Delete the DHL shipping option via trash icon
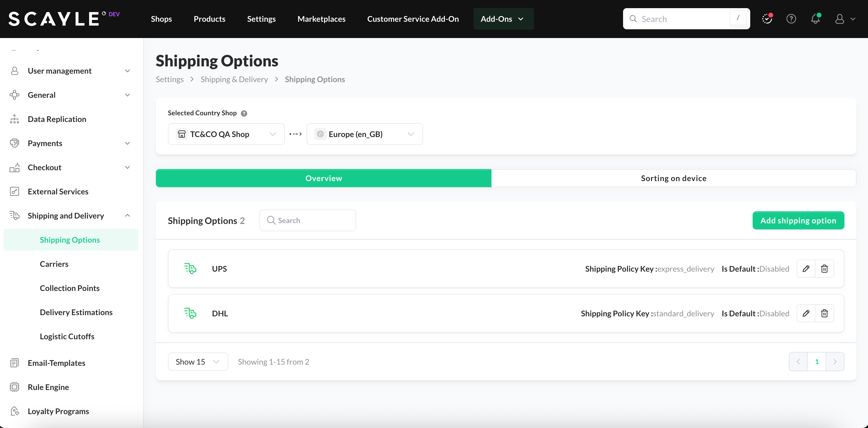The width and height of the screenshot is (868, 428). coord(824,314)
